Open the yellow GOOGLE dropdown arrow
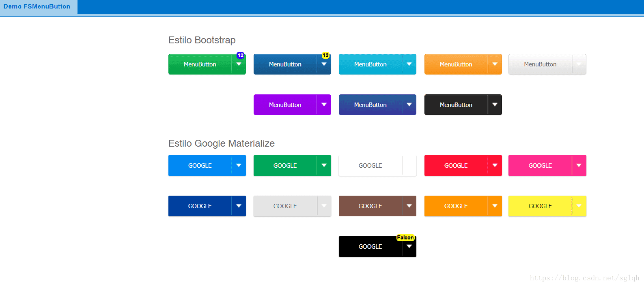Screen dimensions: 644x286 (x=579, y=206)
